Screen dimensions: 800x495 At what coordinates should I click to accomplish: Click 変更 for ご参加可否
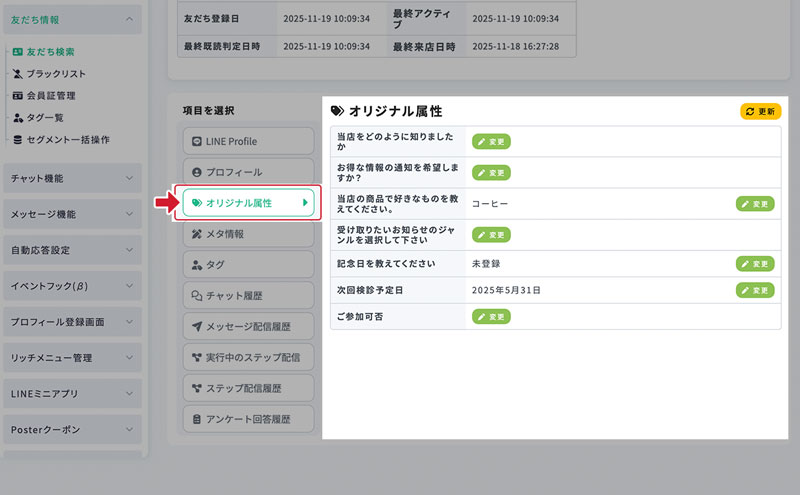coord(491,317)
